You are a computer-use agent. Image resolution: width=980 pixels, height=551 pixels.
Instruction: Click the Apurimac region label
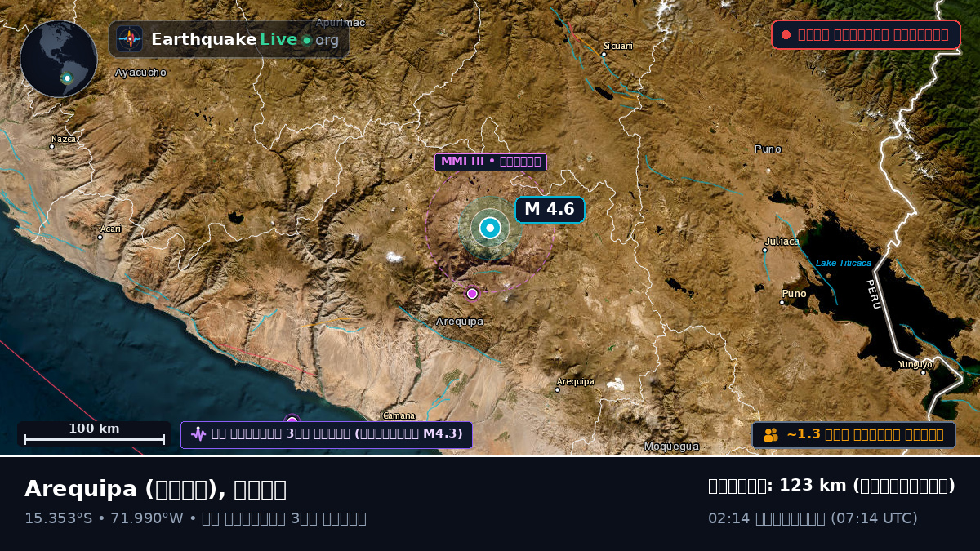341,23
